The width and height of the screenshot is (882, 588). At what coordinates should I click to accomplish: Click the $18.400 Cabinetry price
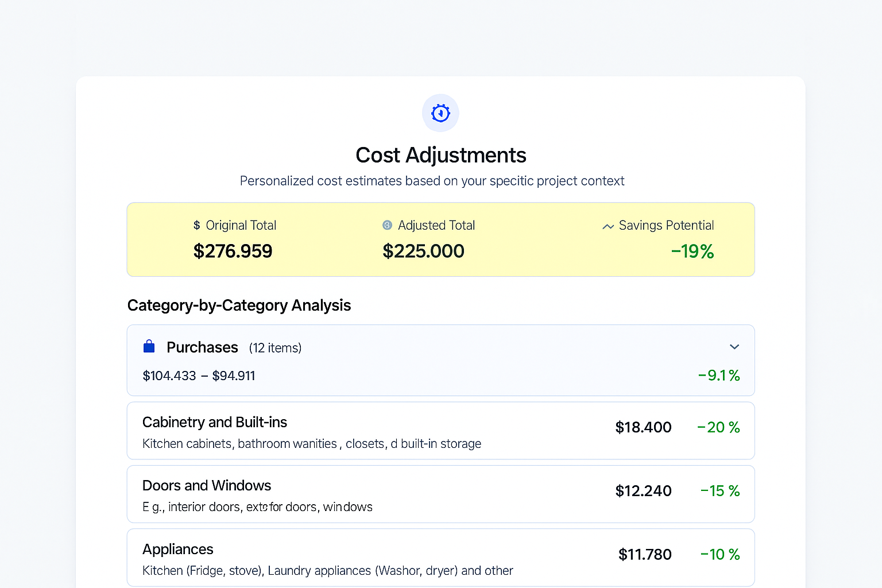(643, 427)
